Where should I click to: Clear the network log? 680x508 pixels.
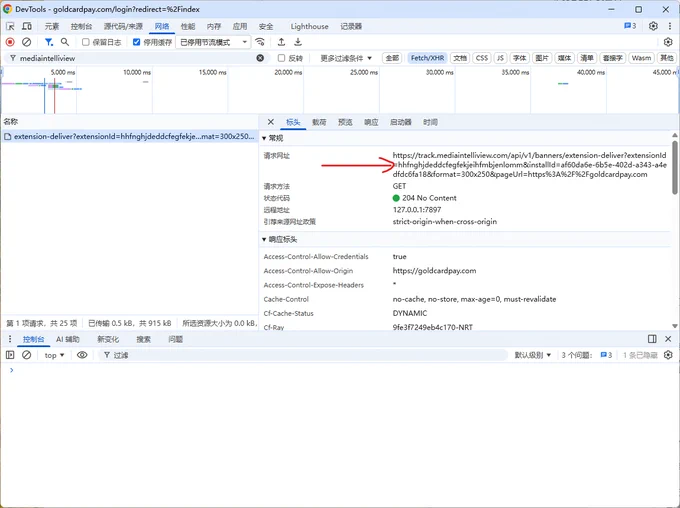point(26,42)
